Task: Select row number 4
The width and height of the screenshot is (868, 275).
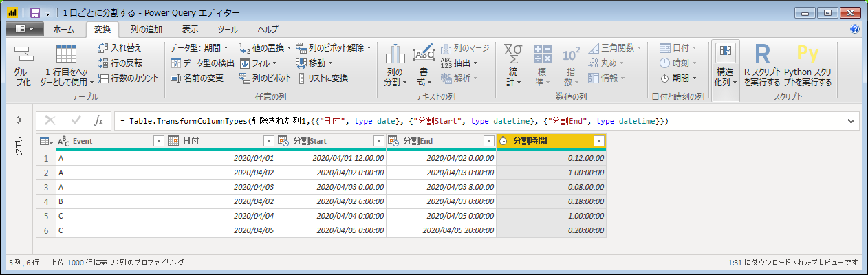Action: [x=45, y=201]
